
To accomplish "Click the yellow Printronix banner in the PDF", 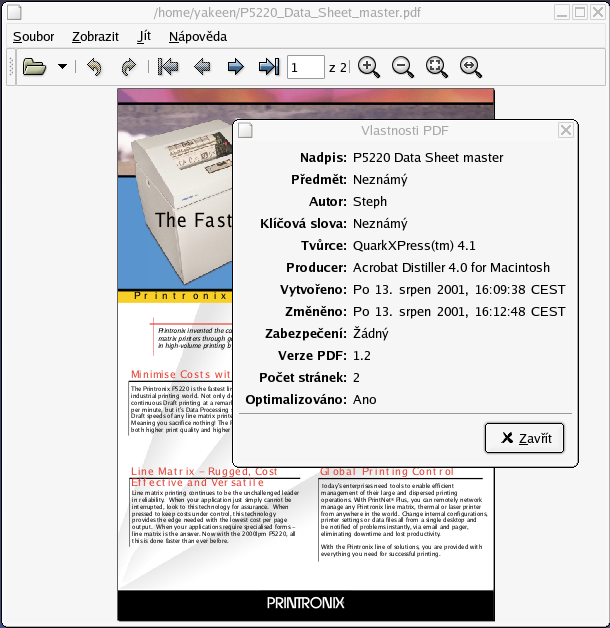I will (175, 296).
